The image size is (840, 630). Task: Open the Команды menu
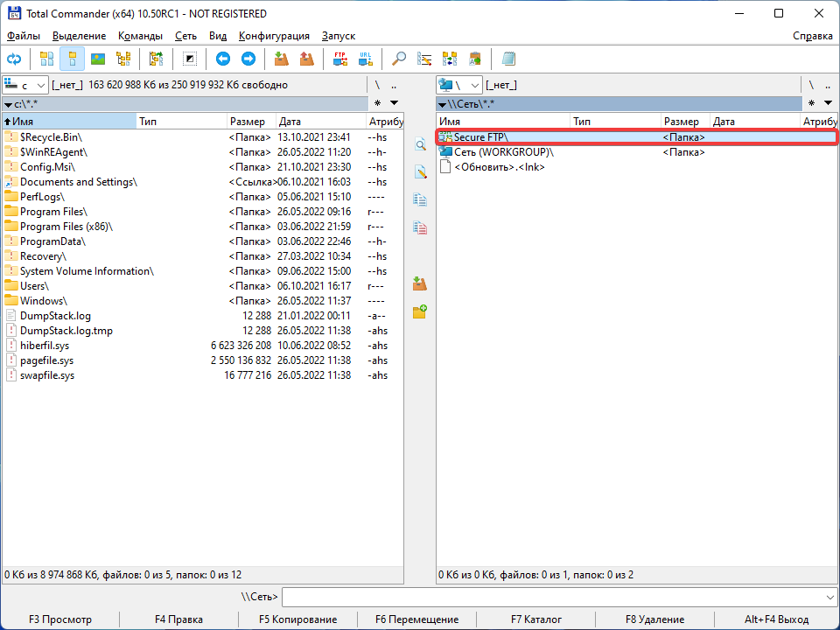point(140,36)
